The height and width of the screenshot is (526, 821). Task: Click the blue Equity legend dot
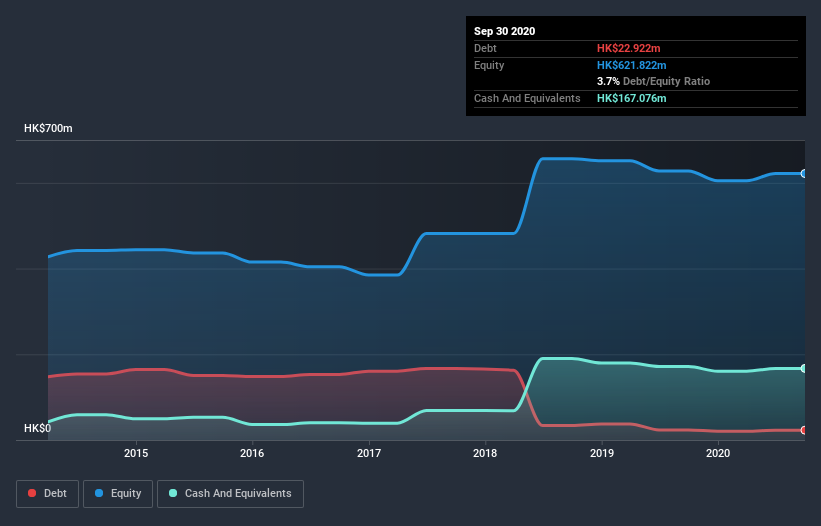[99, 493]
